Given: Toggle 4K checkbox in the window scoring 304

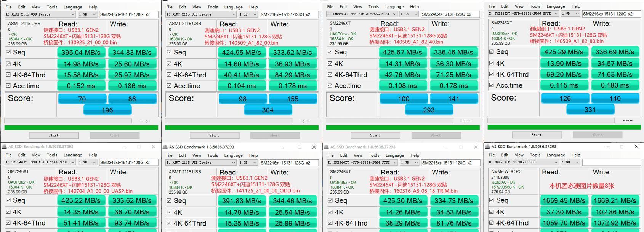Looking at the screenshot, I should pyautogui.click(x=169, y=64).
